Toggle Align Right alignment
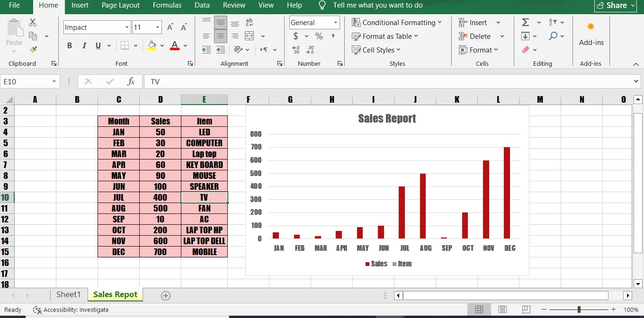Screen dimensions: 644x318 tap(234, 36)
